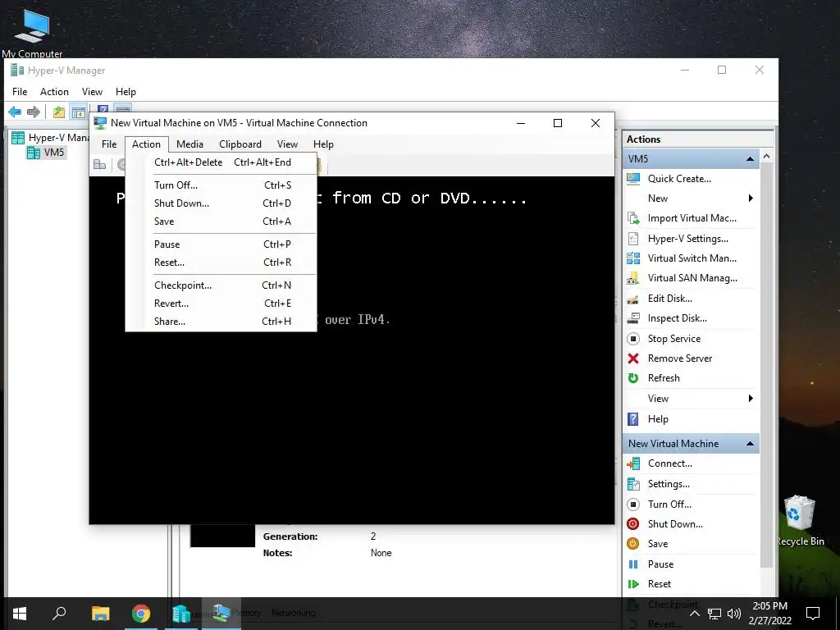Click the VM5 section Help icon
This screenshot has height=630, width=840.
[x=633, y=419]
